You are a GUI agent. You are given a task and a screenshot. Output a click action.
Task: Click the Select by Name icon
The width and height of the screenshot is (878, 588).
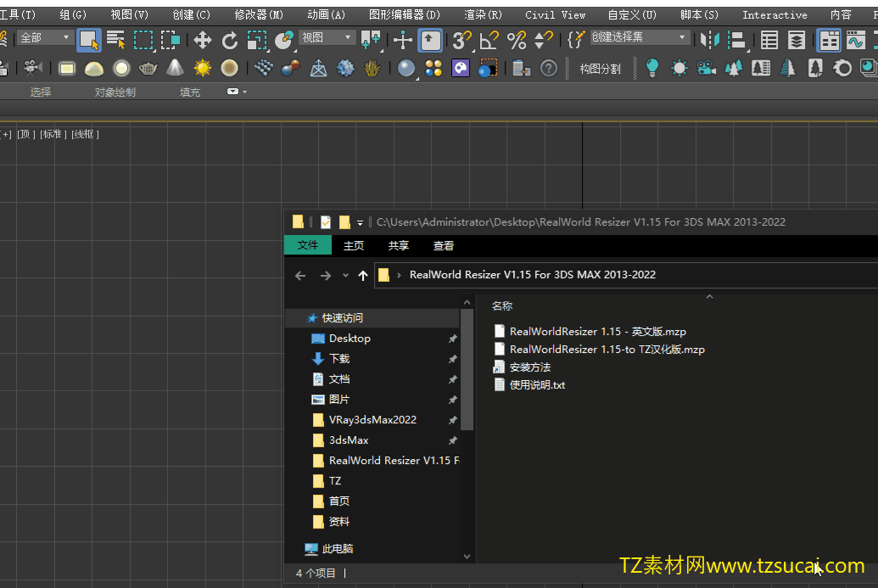tap(115, 40)
